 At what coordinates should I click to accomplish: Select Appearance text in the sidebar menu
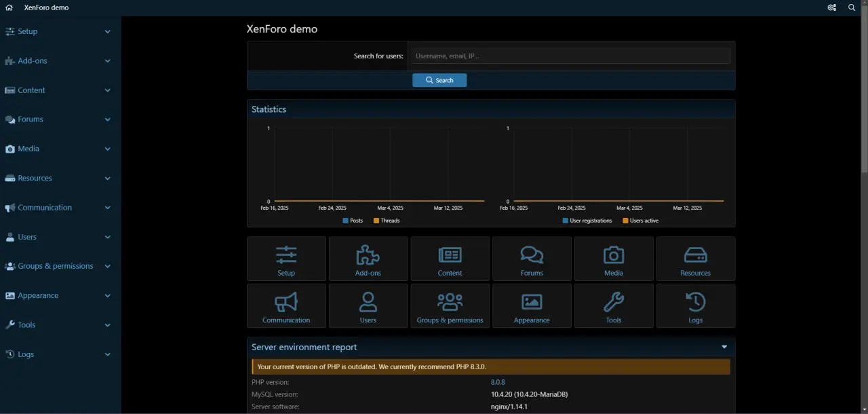click(x=38, y=295)
